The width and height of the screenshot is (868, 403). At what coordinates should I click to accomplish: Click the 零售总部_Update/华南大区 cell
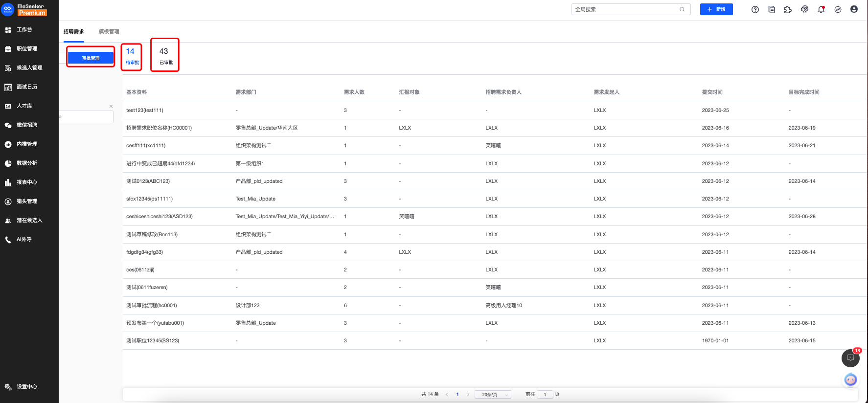click(267, 128)
